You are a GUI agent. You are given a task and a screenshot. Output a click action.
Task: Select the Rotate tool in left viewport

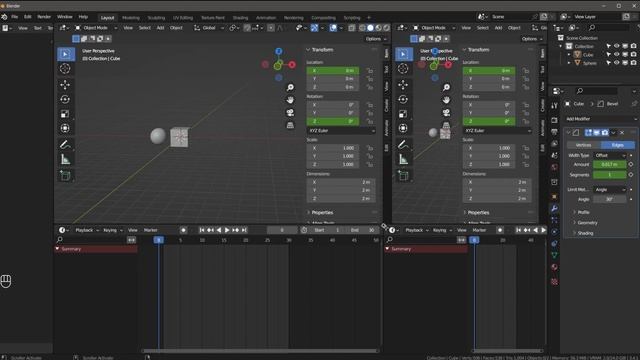(65, 99)
